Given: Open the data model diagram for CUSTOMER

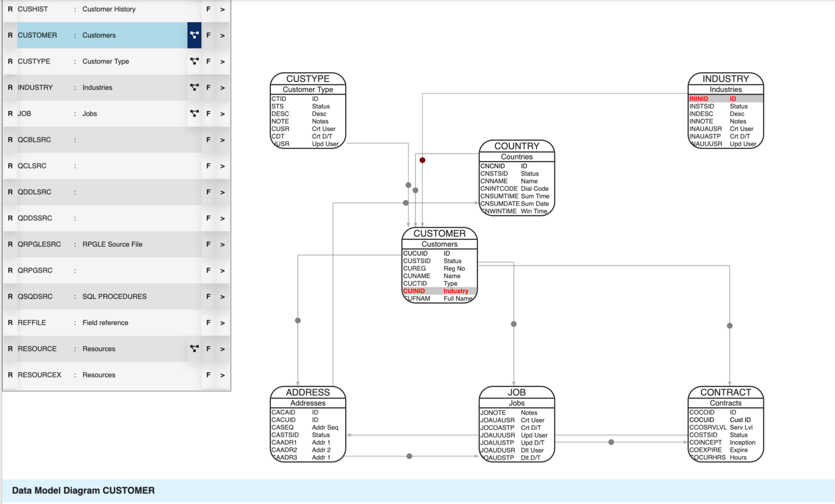Looking at the screenshot, I should [194, 35].
